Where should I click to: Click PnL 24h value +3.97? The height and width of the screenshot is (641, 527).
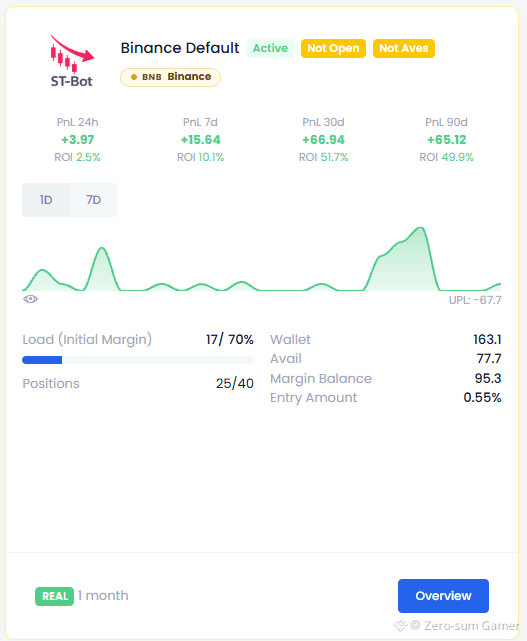pos(78,140)
